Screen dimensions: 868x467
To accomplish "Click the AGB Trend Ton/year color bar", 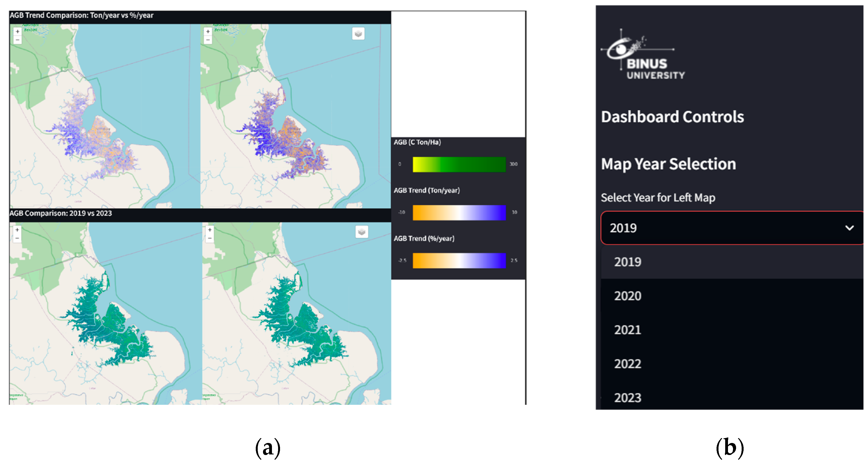I will pyautogui.click(x=459, y=213).
